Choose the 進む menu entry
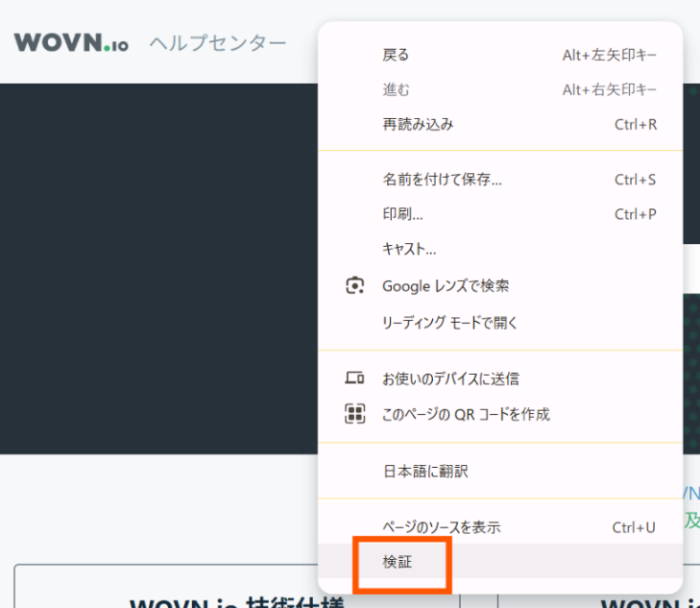700x608 pixels. (x=396, y=89)
